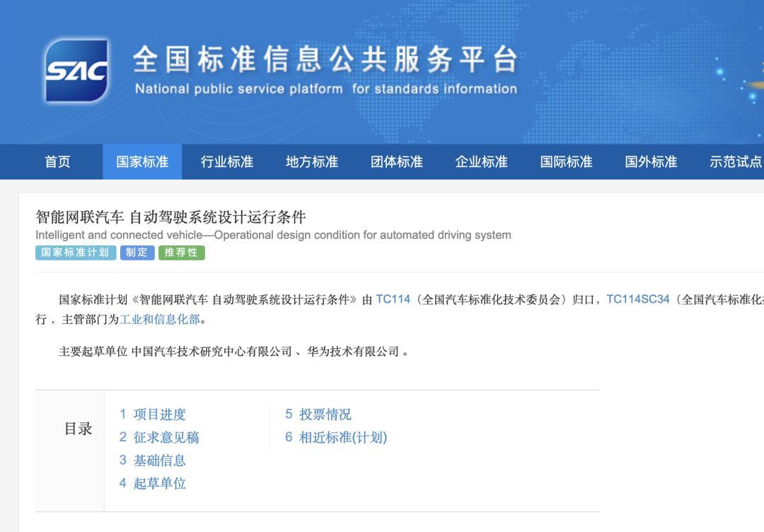The height and width of the screenshot is (532, 764).
Task: Open the TC114 committee link
Action: [x=393, y=299]
